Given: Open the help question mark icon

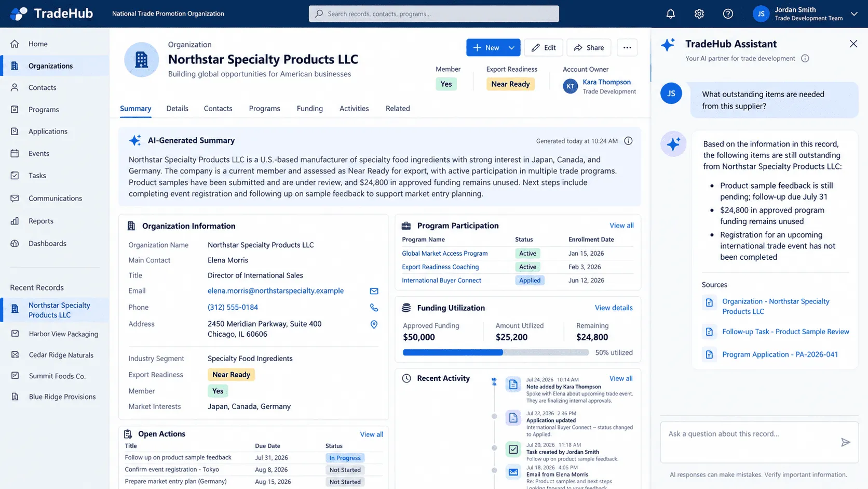Looking at the screenshot, I should 728,14.
